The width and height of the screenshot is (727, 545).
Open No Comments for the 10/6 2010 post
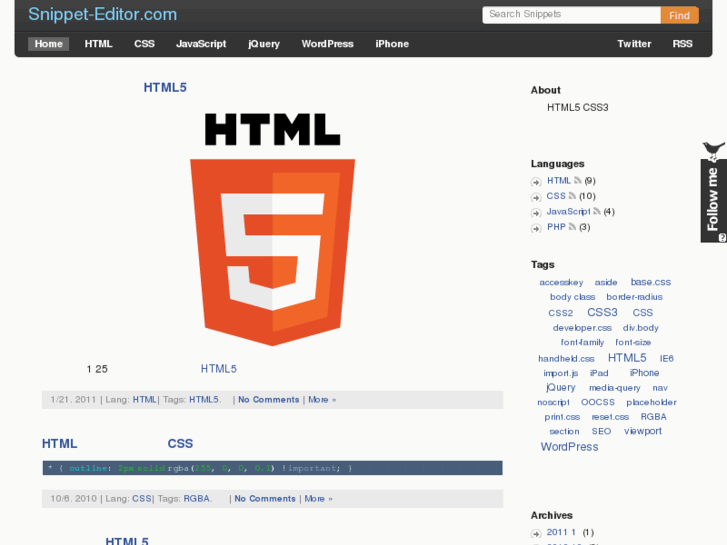coord(265,499)
